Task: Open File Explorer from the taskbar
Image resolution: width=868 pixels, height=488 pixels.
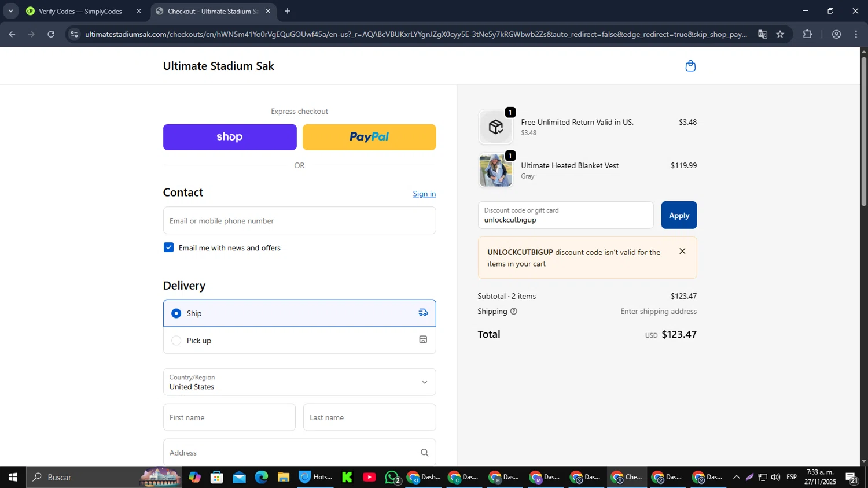Action: (x=283, y=477)
